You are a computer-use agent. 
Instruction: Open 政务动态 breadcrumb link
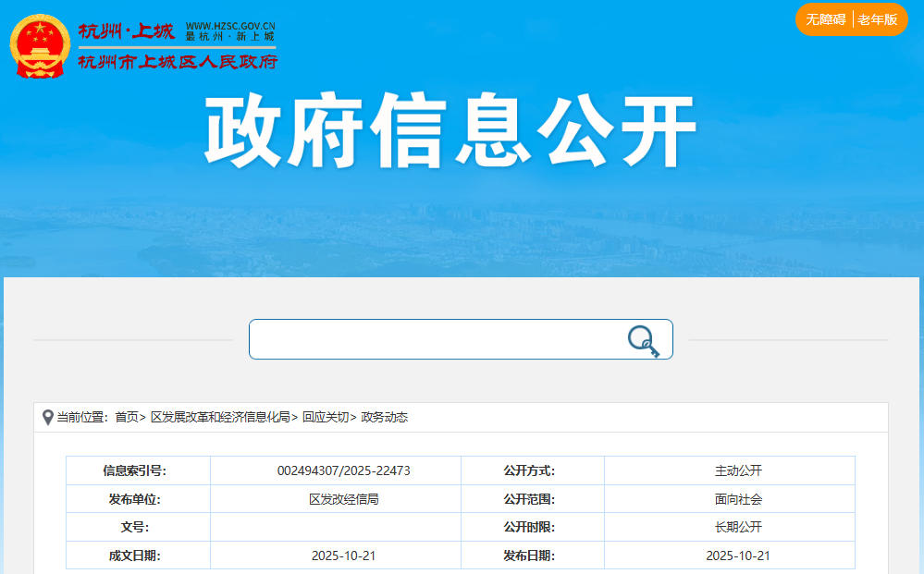[x=384, y=418]
